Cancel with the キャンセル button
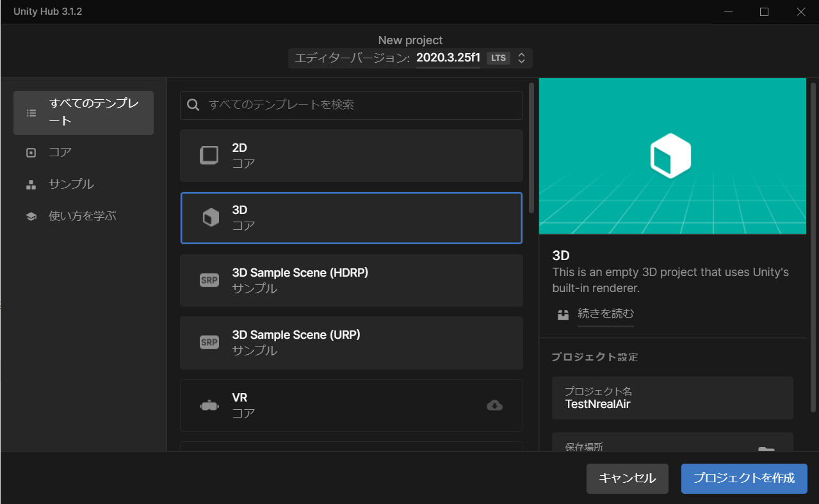The image size is (819, 504). click(627, 478)
